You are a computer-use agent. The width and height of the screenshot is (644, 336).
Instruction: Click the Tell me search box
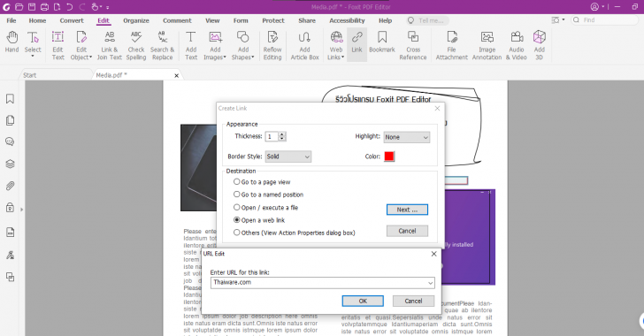(426, 20)
